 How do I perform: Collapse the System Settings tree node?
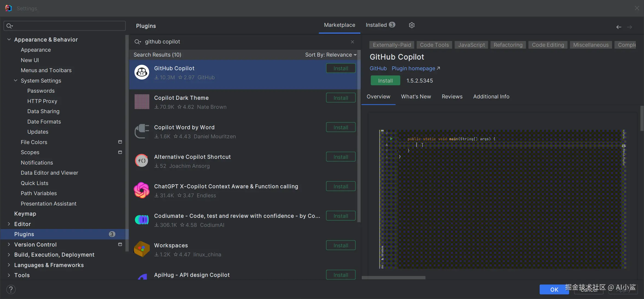[16, 81]
